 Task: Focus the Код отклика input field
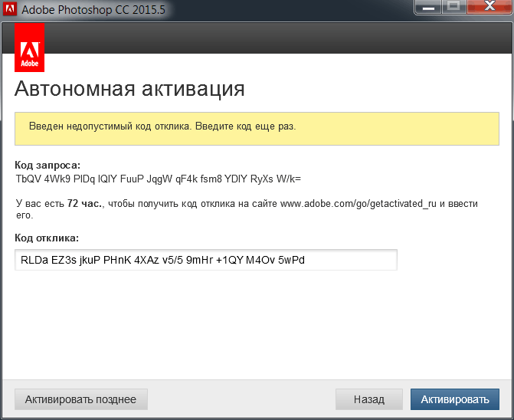coord(206,260)
